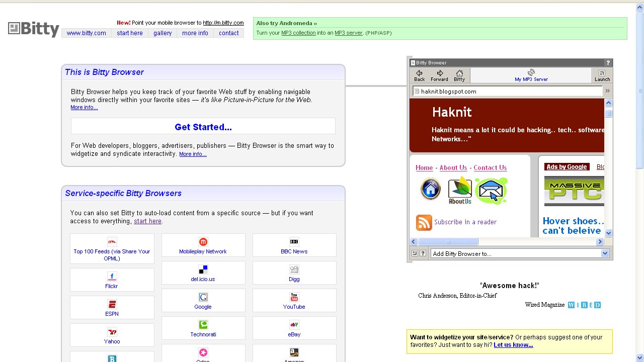Open the contact nav tab

click(229, 33)
